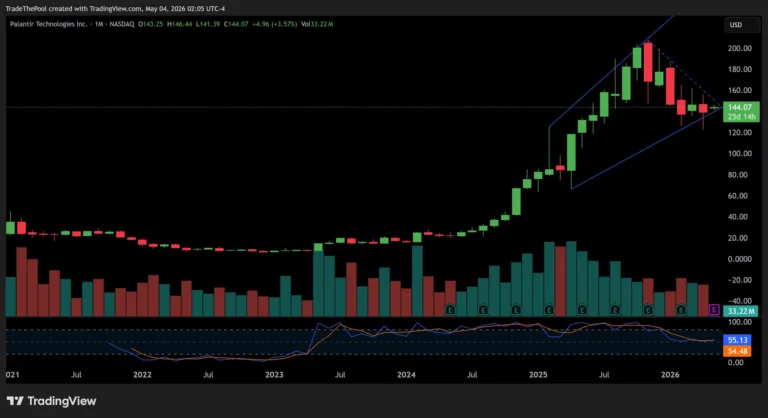Screen dimensions: 768x418
Task: Click the 2023 time axis label
Action: point(274,375)
